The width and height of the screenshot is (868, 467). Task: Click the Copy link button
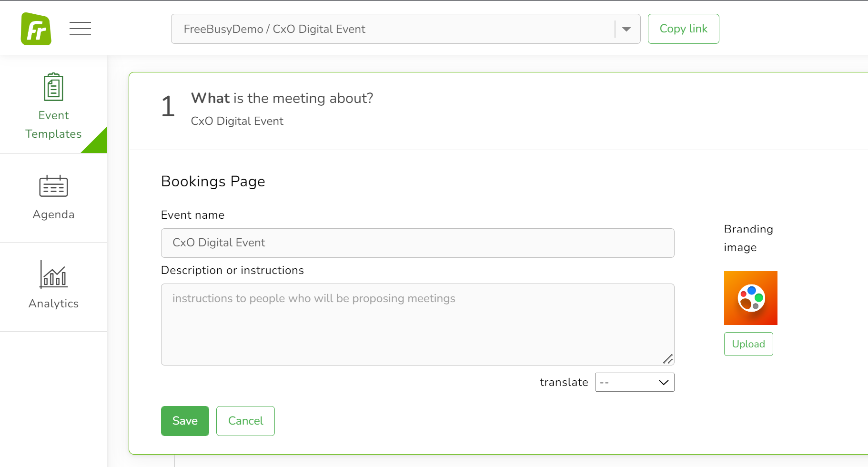pos(683,29)
